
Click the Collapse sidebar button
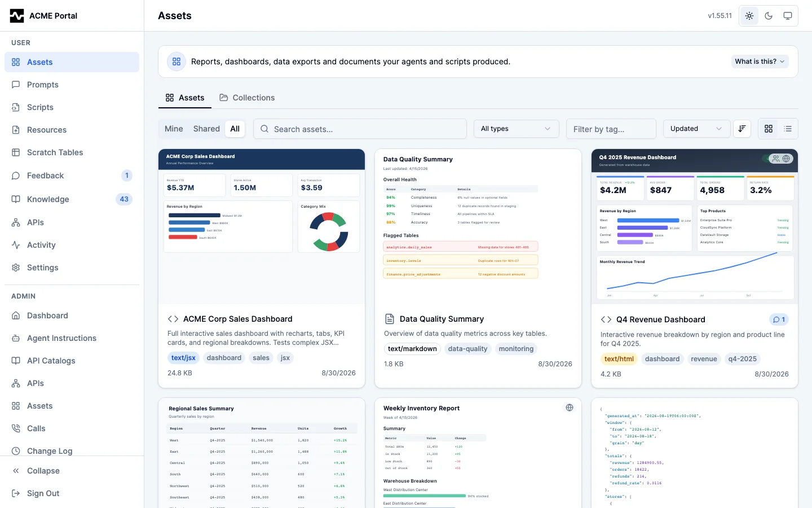click(72, 471)
